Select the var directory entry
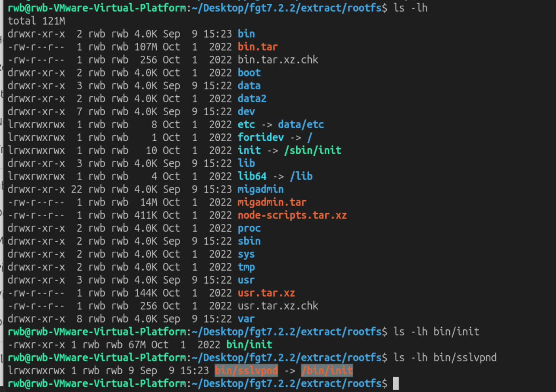This screenshot has height=392, width=556. coord(246,319)
